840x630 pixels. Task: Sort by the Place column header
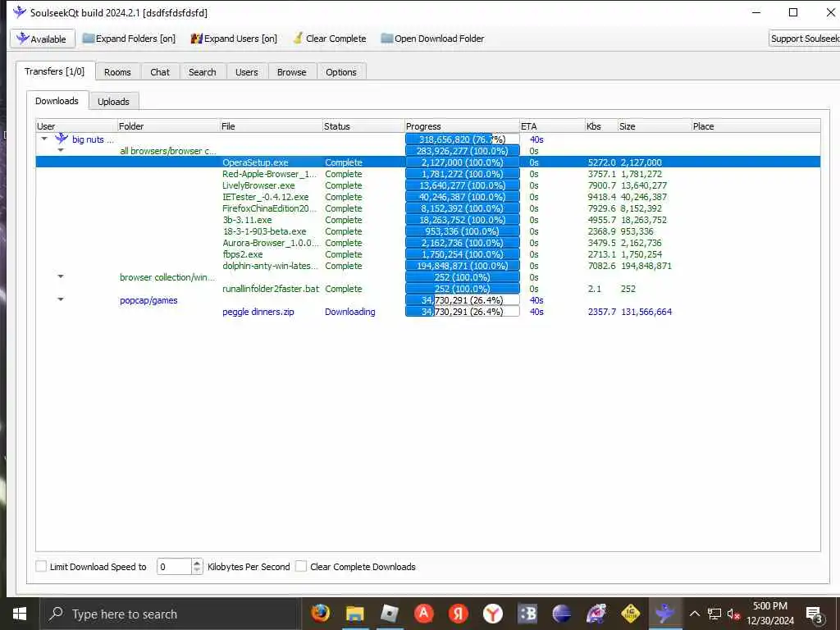(x=756, y=126)
